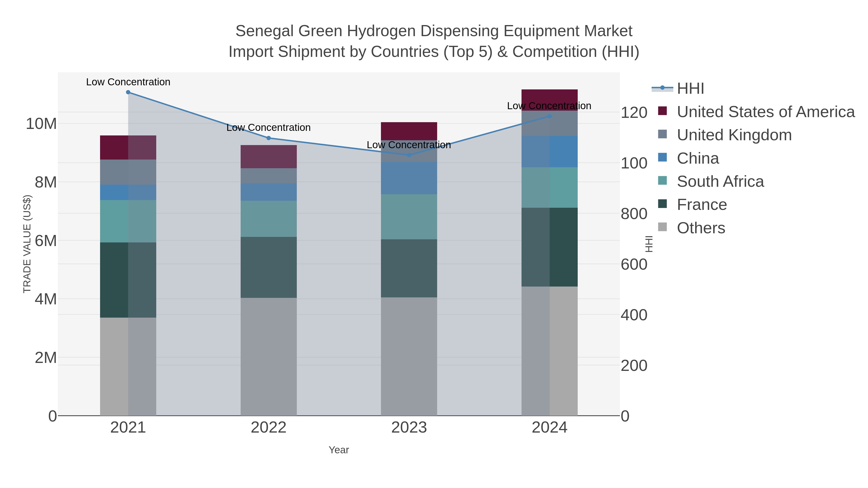Toggle the HHI legend entry
The height and width of the screenshot is (488, 868).
678,88
